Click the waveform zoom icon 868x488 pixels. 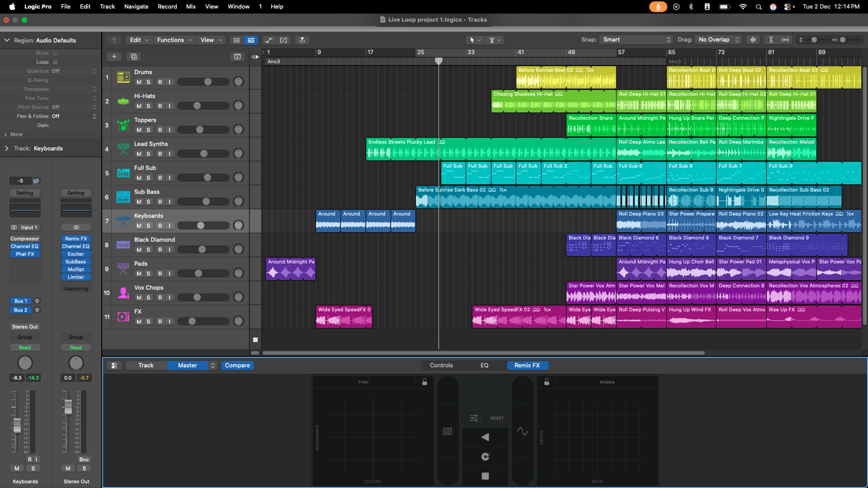tap(753, 40)
